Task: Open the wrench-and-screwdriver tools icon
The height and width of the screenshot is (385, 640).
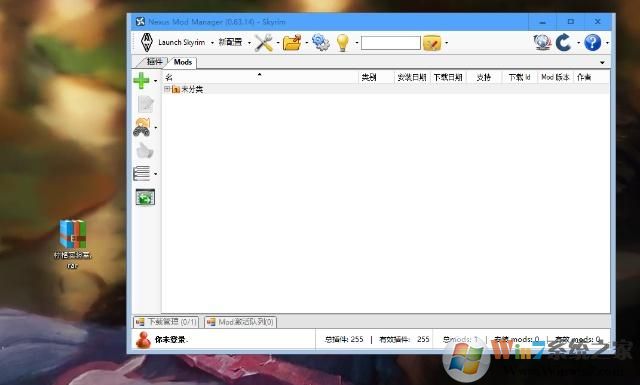Action: [x=264, y=42]
